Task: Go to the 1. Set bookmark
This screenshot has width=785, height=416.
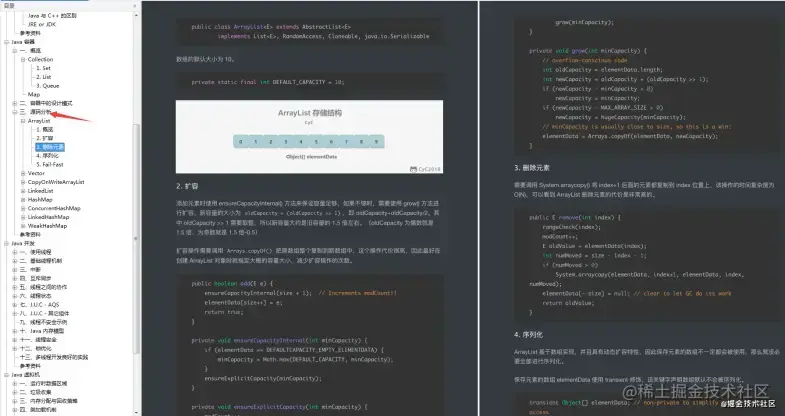Action: 43,68
